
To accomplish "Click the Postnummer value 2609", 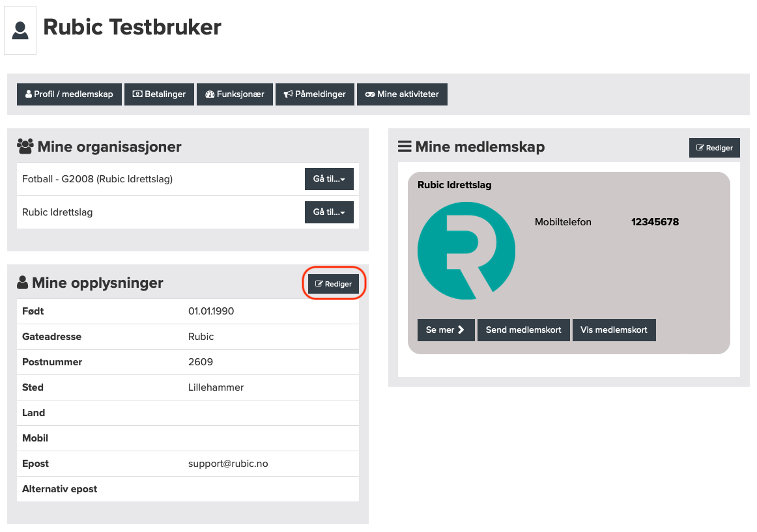I will tap(201, 362).
